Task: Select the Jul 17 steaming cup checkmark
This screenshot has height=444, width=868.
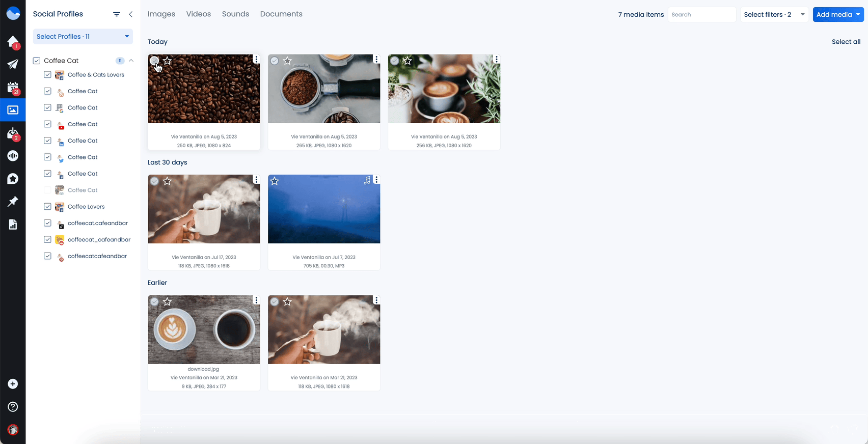Action: pyautogui.click(x=154, y=181)
